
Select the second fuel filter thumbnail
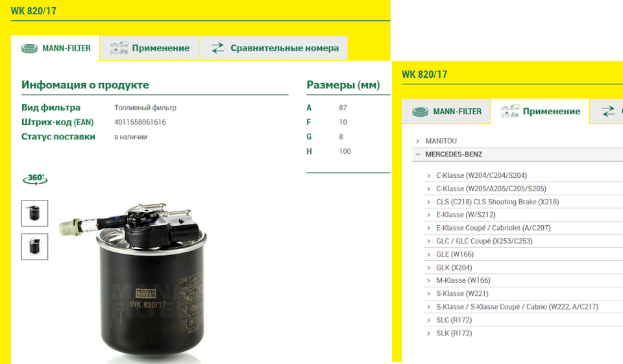pos(34,247)
